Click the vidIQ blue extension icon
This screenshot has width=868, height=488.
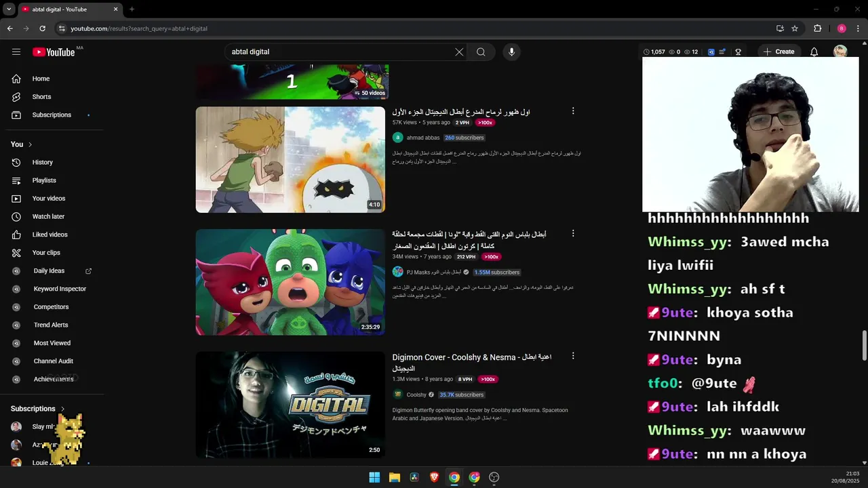711,52
